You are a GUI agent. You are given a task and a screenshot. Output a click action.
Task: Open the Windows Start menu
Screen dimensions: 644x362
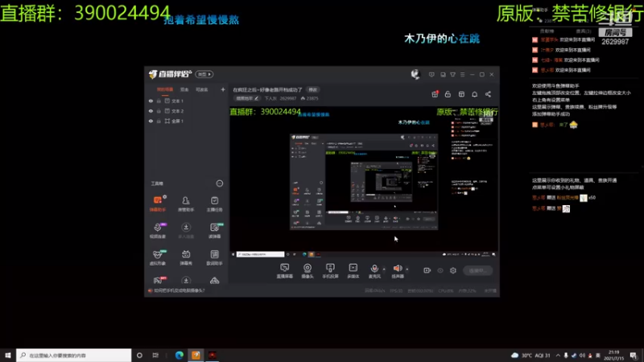(8, 356)
